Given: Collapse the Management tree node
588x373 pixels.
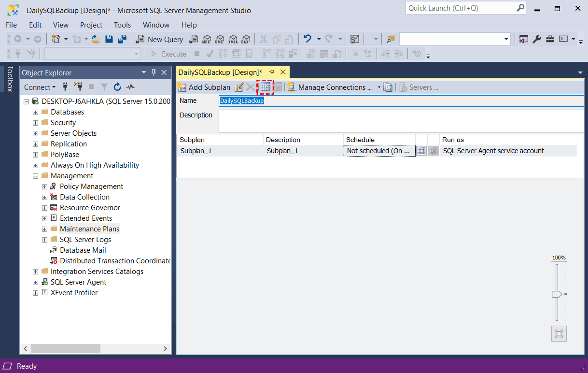Looking at the screenshot, I should click(35, 176).
